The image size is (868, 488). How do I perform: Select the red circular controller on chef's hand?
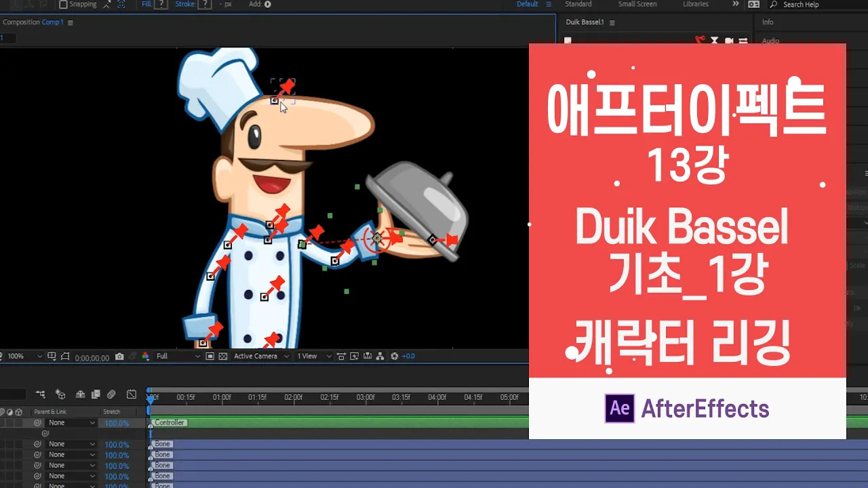coord(377,239)
